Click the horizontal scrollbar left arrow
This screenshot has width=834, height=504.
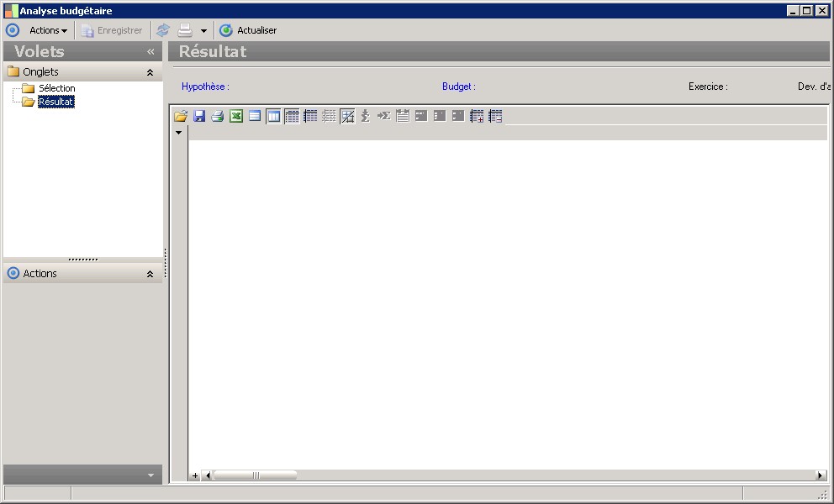pos(207,475)
